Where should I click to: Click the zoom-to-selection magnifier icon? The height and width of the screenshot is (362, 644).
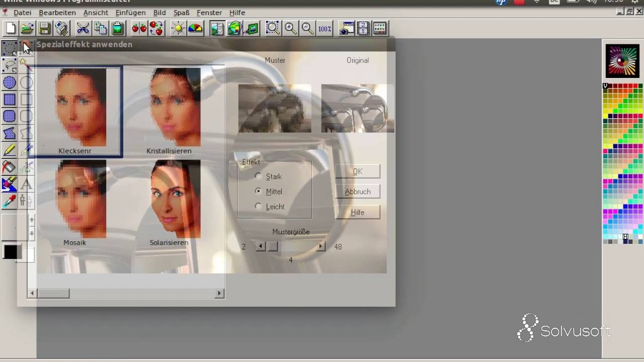(273, 28)
